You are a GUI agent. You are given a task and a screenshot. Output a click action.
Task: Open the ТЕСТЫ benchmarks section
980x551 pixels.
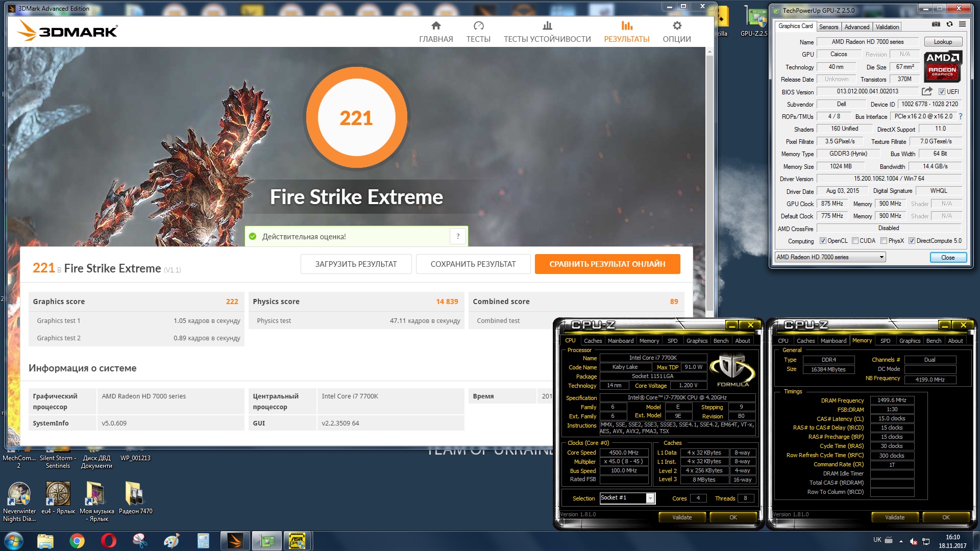(478, 32)
